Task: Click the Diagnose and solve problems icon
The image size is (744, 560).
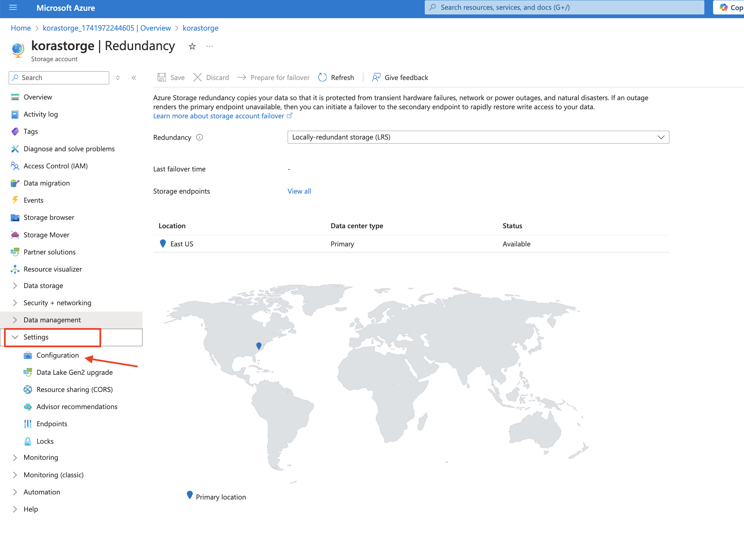Action: coord(15,149)
